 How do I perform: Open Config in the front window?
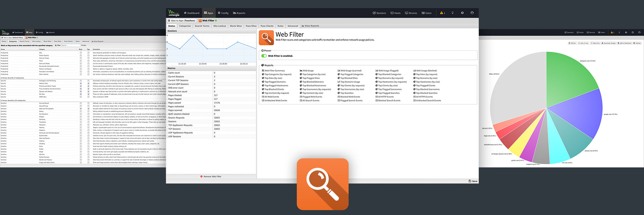223,13
